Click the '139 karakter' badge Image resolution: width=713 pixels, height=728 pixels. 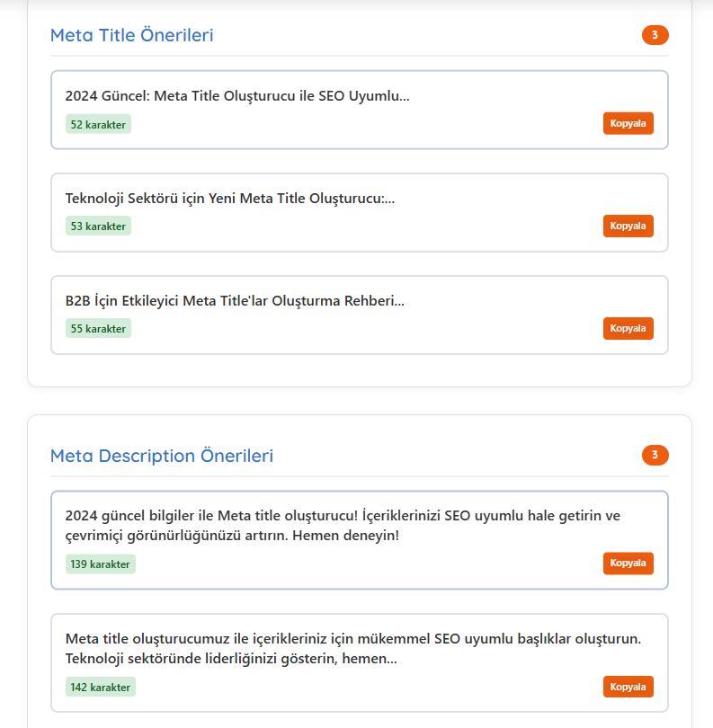pyautogui.click(x=101, y=564)
